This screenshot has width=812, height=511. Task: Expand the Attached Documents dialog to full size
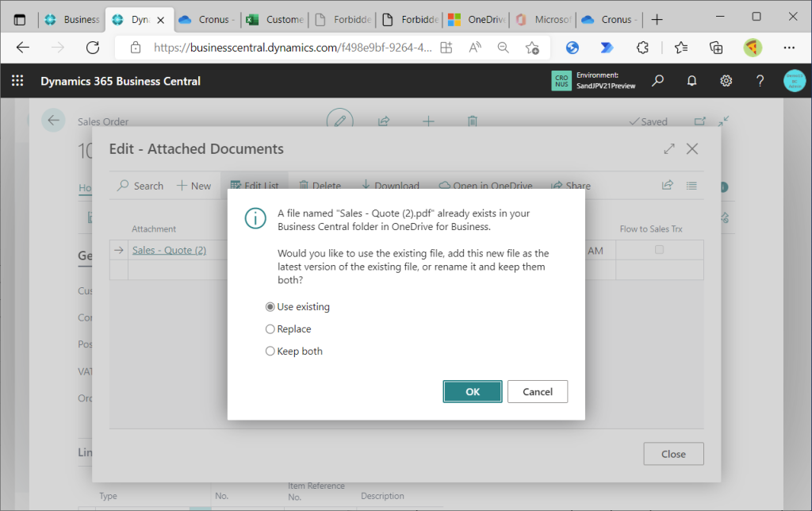click(x=669, y=148)
